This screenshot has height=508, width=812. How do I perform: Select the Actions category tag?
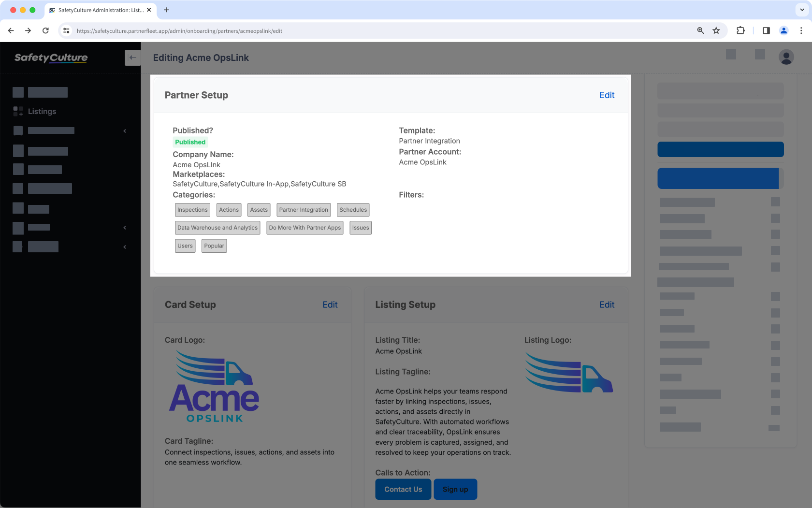(229, 210)
